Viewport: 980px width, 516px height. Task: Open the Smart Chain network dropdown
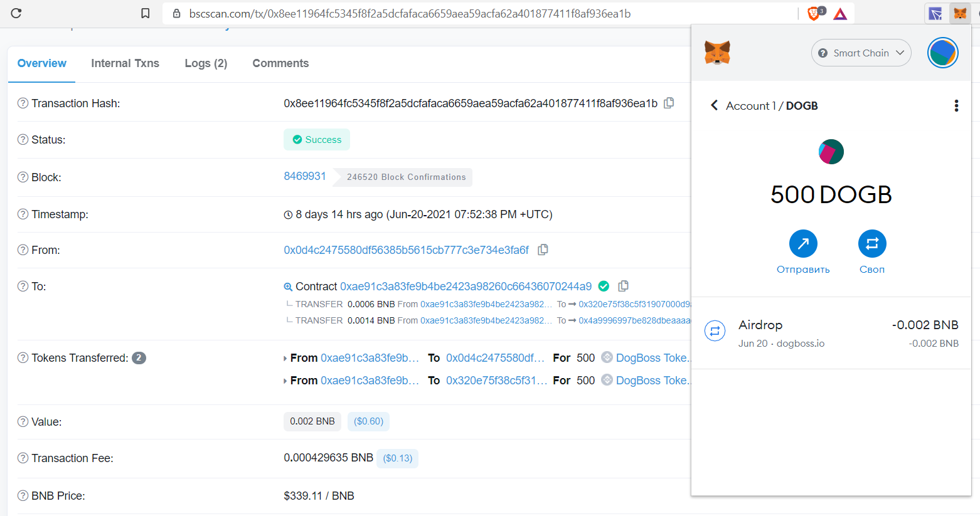(861, 53)
